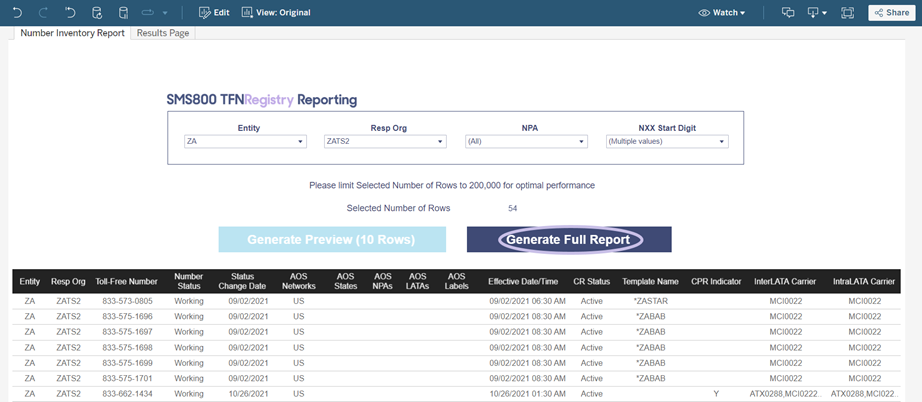Image resolution: width=922 pixels, height=402 pixels.
Task: Click the AOS Networks column header
Action: coord(299,282)
